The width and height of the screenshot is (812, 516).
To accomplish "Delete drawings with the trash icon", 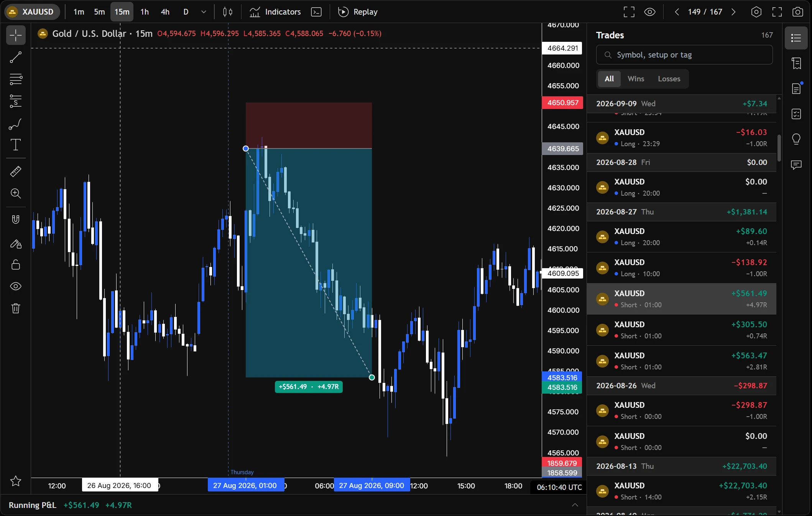I will click(16, 308).
